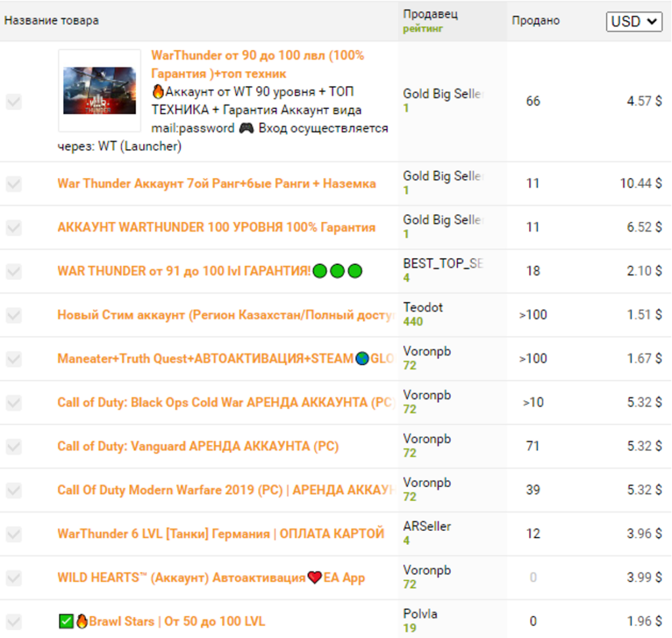Click rating 440 under Teodot
Viewport: 672px width, 638px height.
click(413, 322)
